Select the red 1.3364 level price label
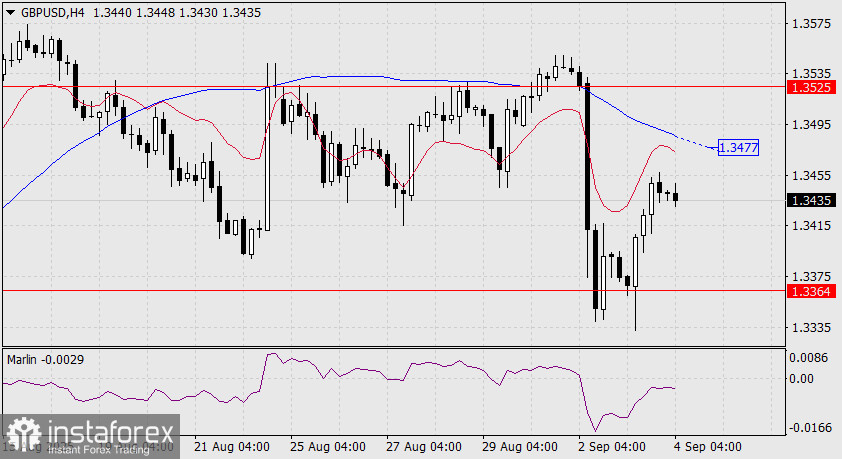The width and height of the screenshot is (842, 459). click(811, 291)
